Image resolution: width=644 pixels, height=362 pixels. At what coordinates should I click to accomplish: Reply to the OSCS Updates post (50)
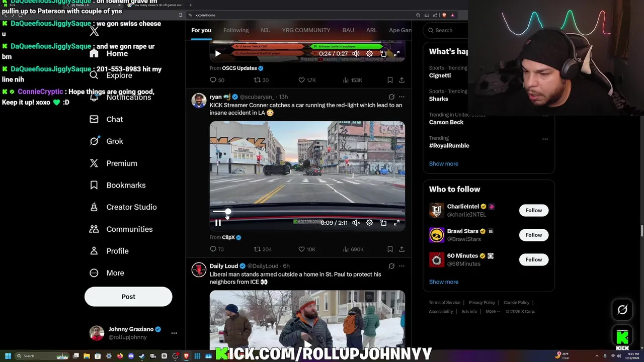pos(217,80)
